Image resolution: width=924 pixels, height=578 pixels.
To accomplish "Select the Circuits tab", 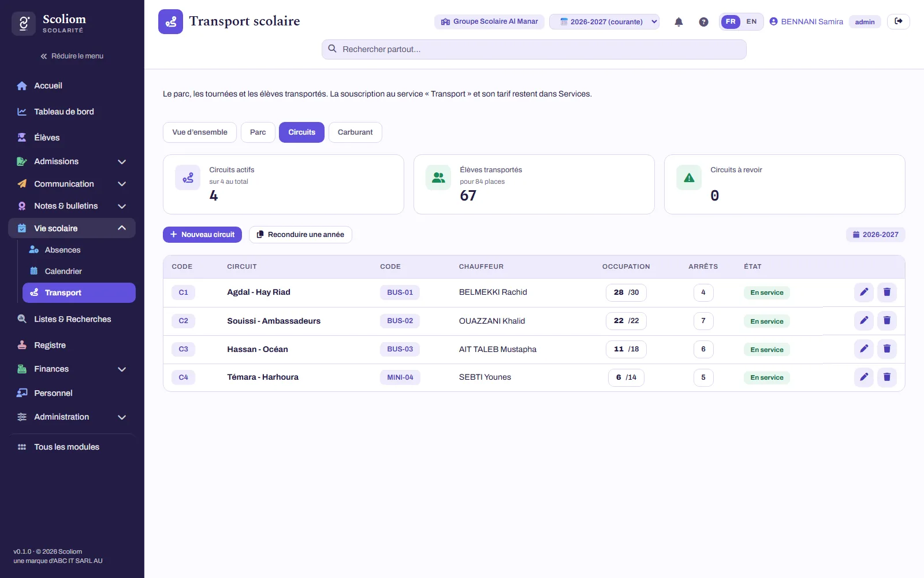I will coord(302,132).
